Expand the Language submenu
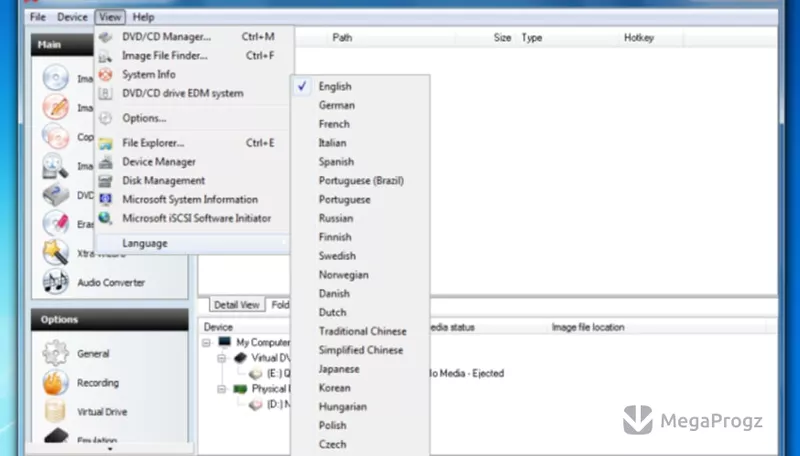The height and width of the screenshot is (456, 800). tap(194, 243)
